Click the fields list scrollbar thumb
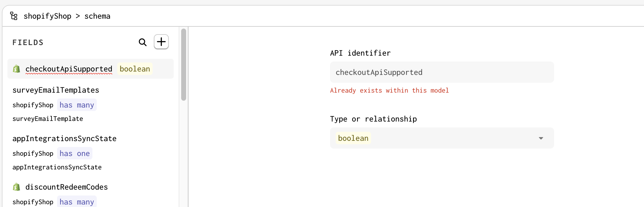The image size is (644, 207). pyautogui.click(x=184, y=65)
